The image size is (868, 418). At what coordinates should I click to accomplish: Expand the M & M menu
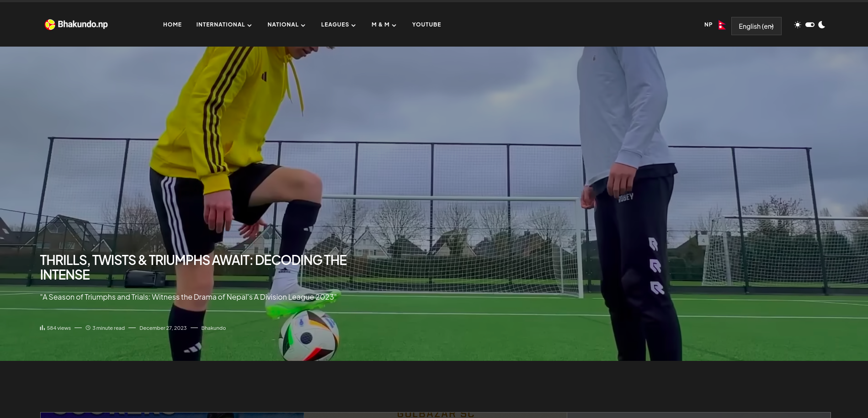pyautogui.click(x=384, y=25)
